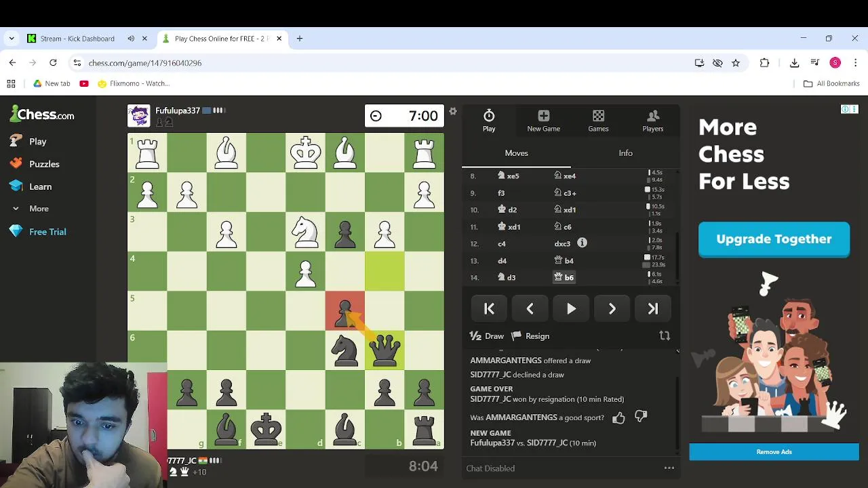
Task: Open the YouTube bookmark icon
Action: pos(84,83)
